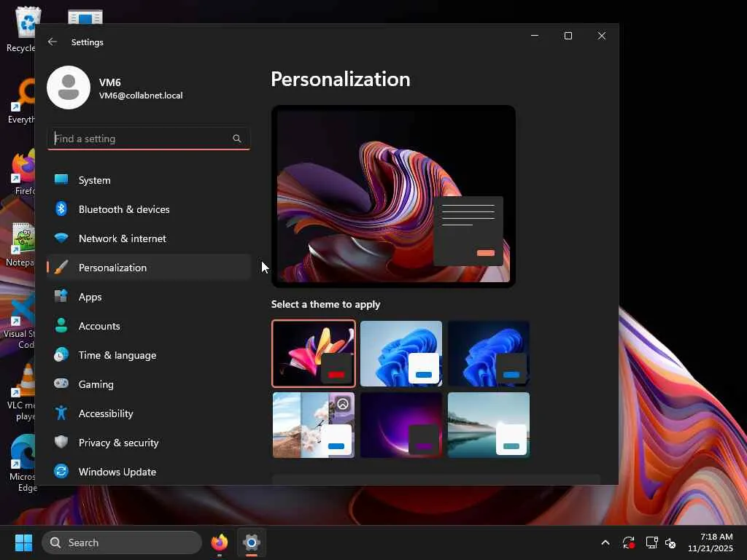Click the Gaming controller icon
747x560 pixels.
pos(61,384)
